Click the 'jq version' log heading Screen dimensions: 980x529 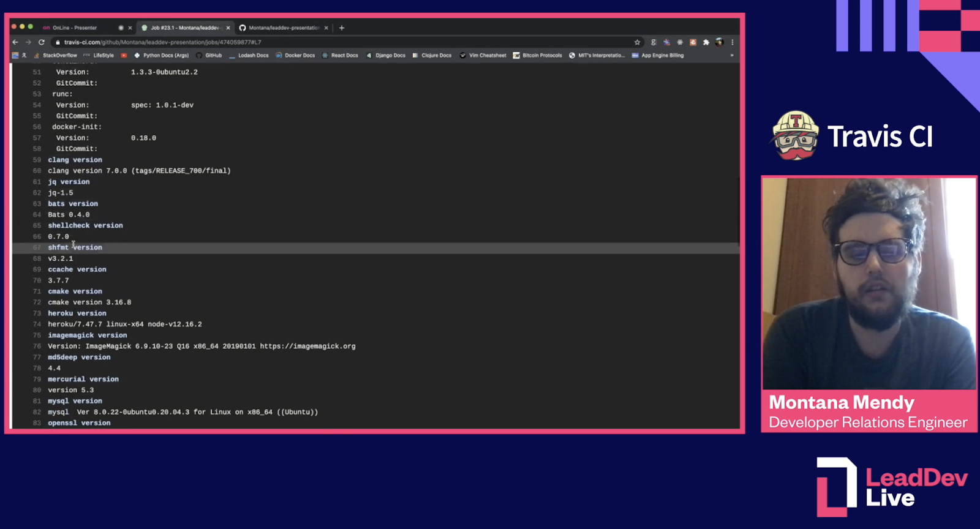pyautogui.click(x=69, y=182)
